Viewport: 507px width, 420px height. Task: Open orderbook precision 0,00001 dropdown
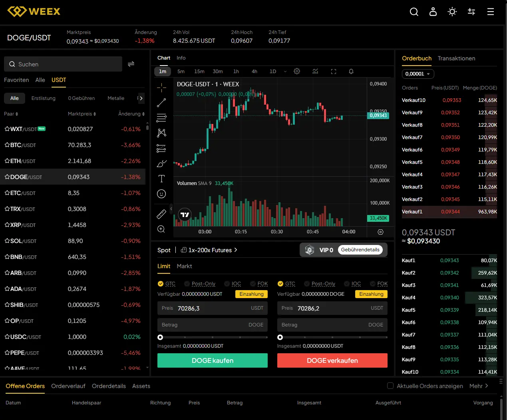click(418, 74)
